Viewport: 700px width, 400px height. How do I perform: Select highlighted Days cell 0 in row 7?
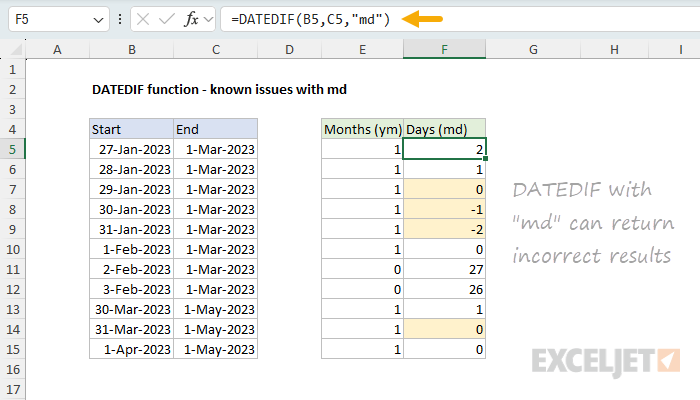pos(444,189)
